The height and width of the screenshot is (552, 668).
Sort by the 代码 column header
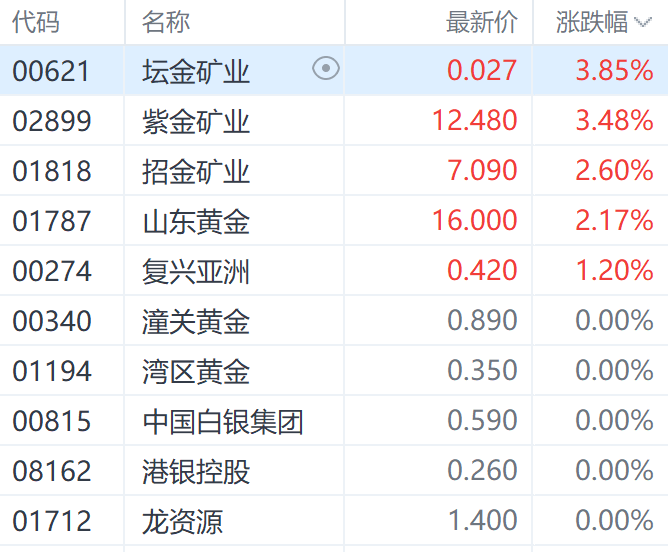[x=36, y=22]
